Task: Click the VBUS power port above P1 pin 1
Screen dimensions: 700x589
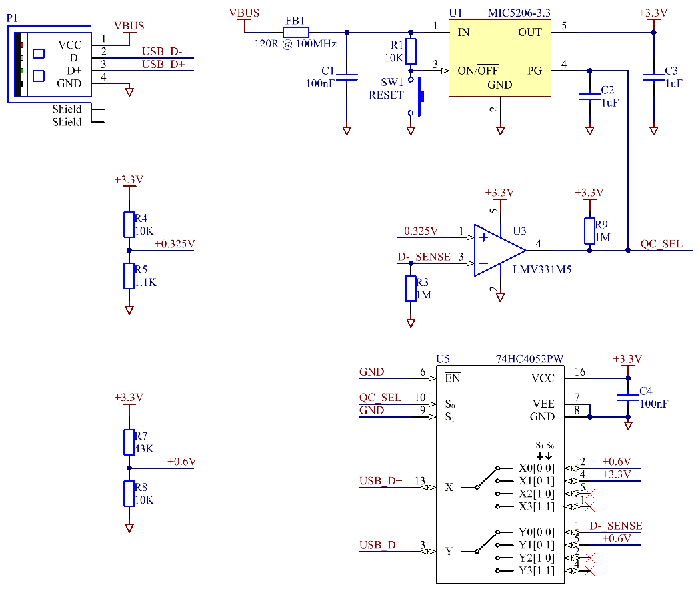Action: click(129, 32)
